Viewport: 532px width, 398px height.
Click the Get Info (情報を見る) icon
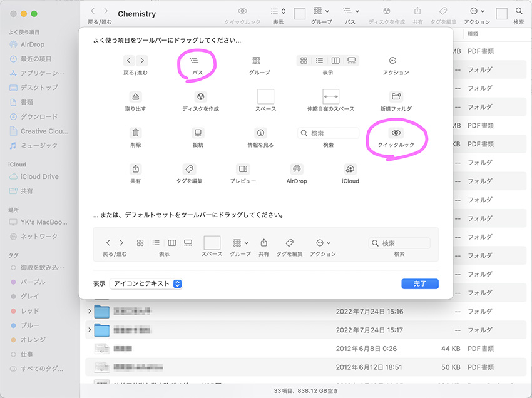point(261,133)
